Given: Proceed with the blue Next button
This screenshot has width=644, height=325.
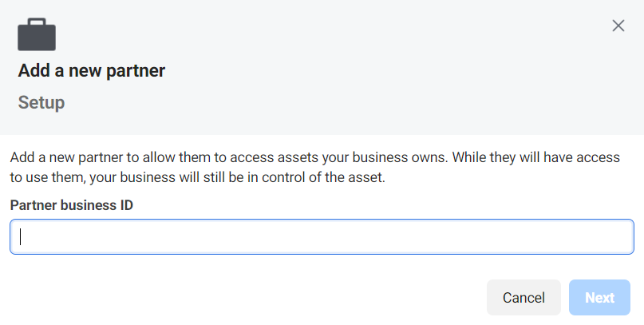Looking at the screenshot, I should pos(599,298).
